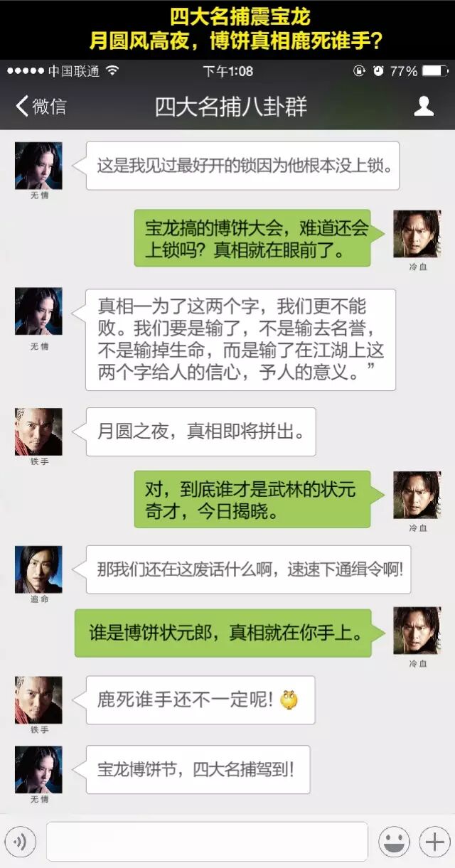Open the group members profile icon
Screen dimensions: 455x868
click(x=424, y=107)
